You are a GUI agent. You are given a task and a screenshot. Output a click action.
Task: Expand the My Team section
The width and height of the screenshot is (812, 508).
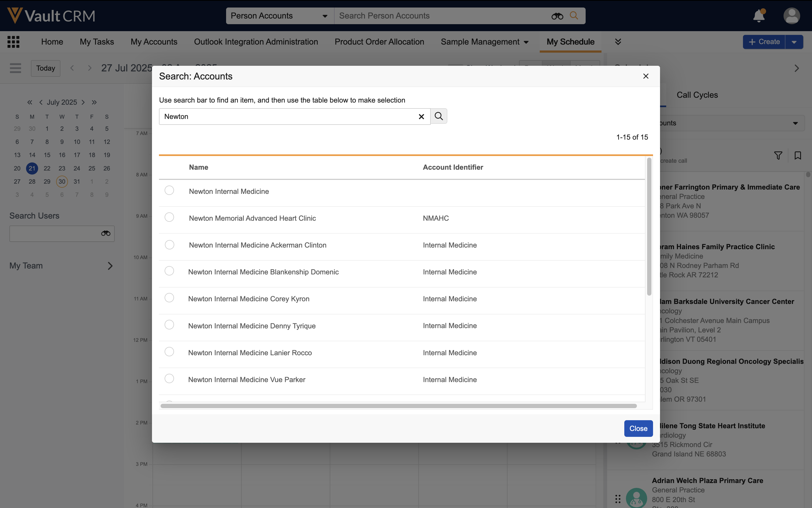(110, 266)
